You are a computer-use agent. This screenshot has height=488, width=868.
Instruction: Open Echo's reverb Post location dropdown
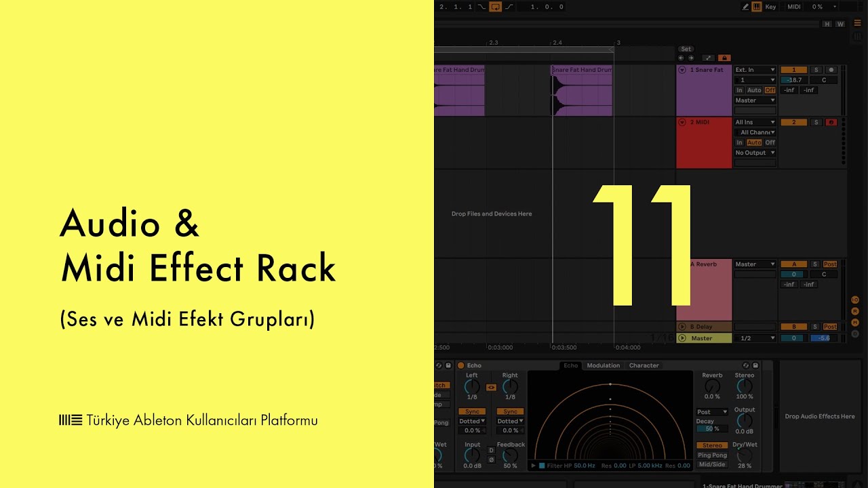coord(712,411)
